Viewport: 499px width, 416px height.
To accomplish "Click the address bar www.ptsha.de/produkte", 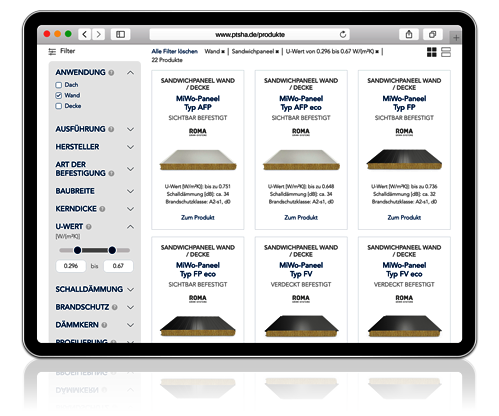I will coord(250,34).
